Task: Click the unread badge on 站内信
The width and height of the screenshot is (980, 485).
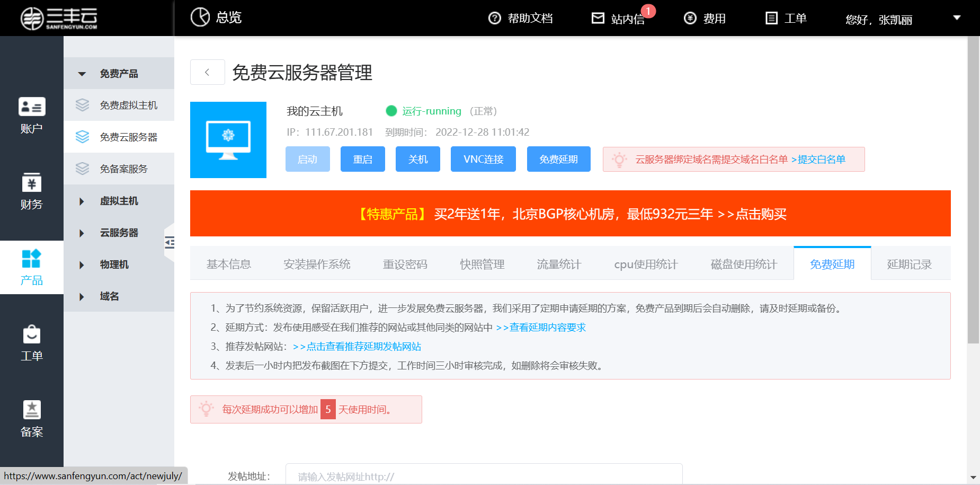Action: pyautogui.click(x=648, y=11)
